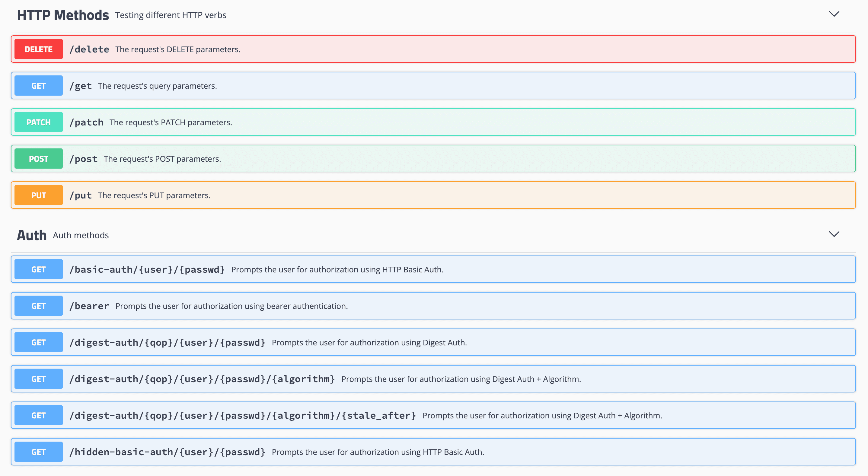The height and width of the screenshot is (476, 868).
Task: Click description of /hidden-basic-auth row
Action: (378, 452)
